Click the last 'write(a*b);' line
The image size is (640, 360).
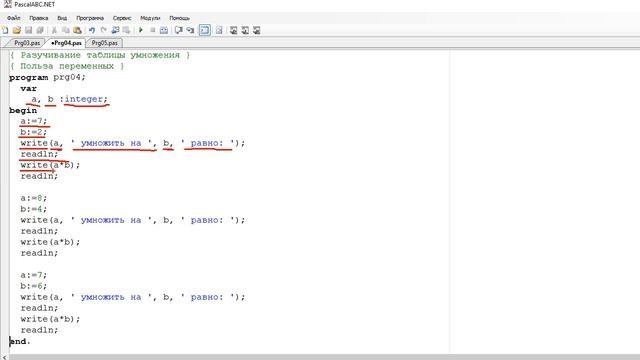(x=50, y=319)
